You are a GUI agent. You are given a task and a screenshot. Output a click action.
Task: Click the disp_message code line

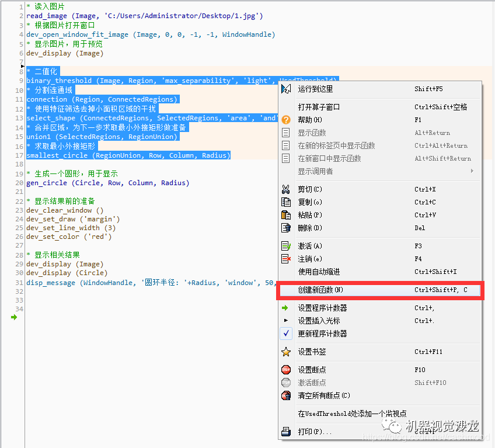[x=150, y=283]
